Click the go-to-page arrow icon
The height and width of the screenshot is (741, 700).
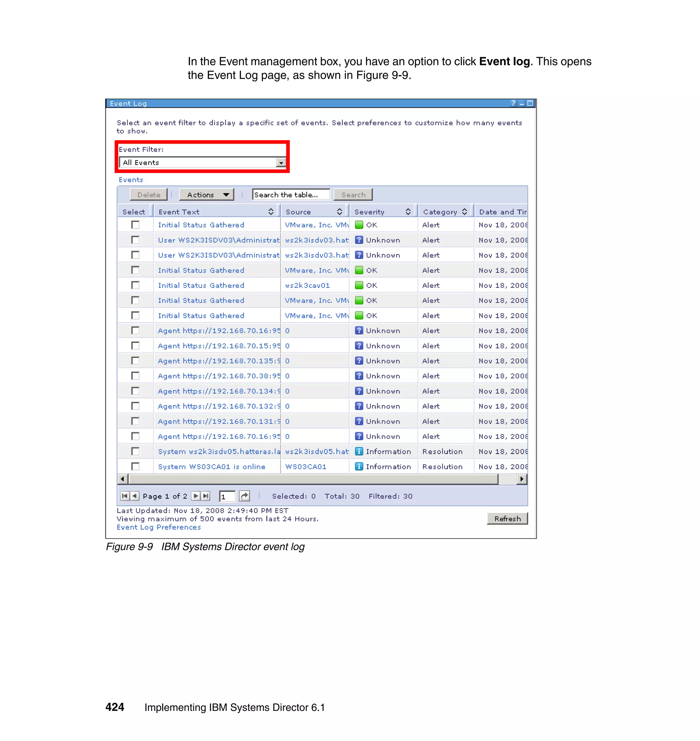[244, 496]
